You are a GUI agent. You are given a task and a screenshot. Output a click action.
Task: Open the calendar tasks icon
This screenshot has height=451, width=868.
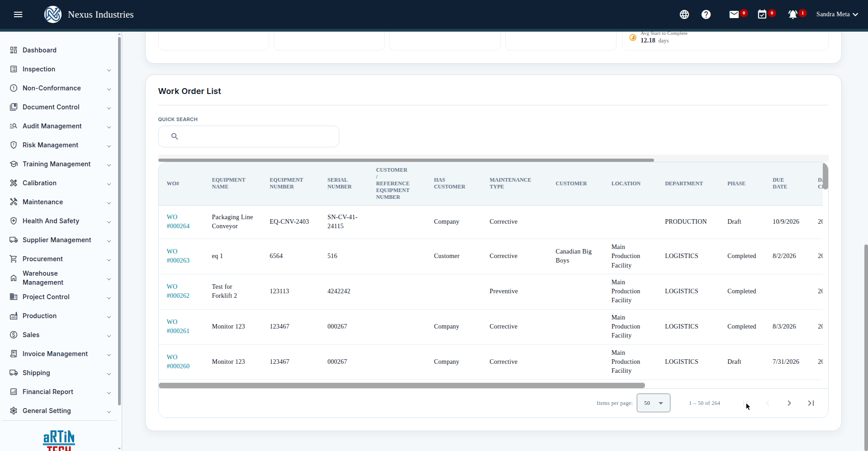[x=762, y=14]
